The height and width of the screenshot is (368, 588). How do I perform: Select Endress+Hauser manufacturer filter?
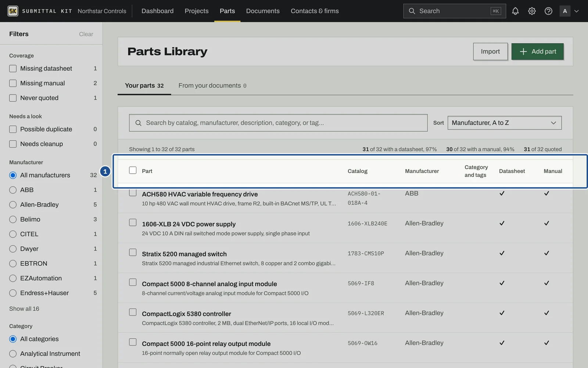tap(13, 293)
